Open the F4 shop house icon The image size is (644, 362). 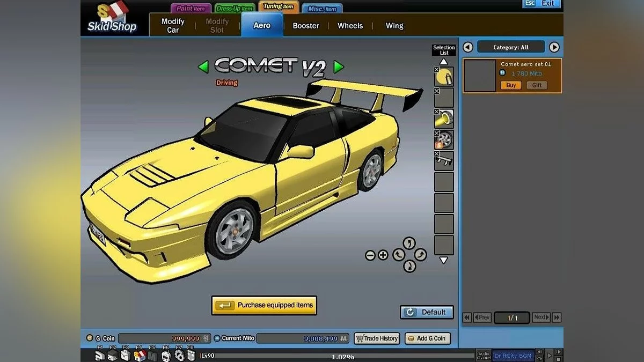[140, 354]
